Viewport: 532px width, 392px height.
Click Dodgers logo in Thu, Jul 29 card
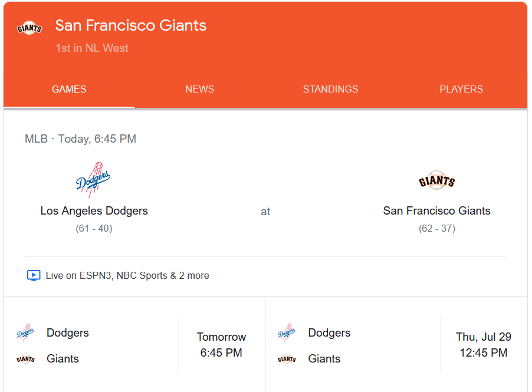287,333
